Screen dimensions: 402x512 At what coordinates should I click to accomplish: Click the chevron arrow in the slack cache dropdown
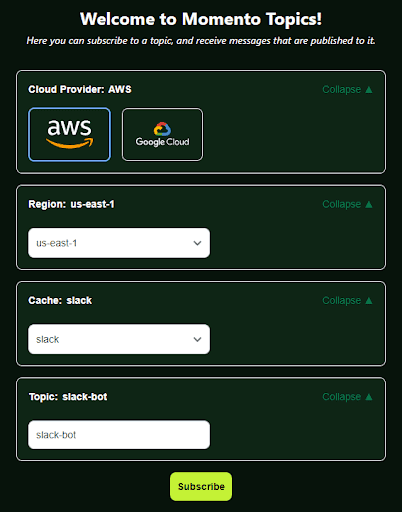pos(197,340)
